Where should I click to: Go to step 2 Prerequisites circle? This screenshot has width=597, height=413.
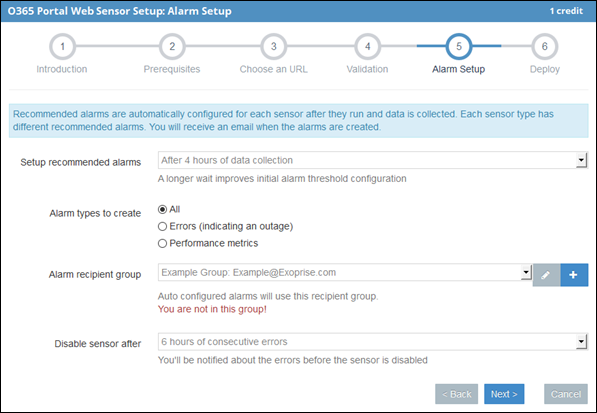click(172, 46)
